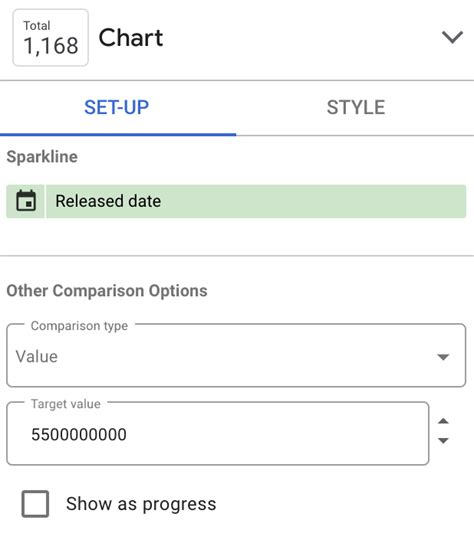Click the Chart panel heading text
Screen dimensions: 474x556
pos(131,38)
